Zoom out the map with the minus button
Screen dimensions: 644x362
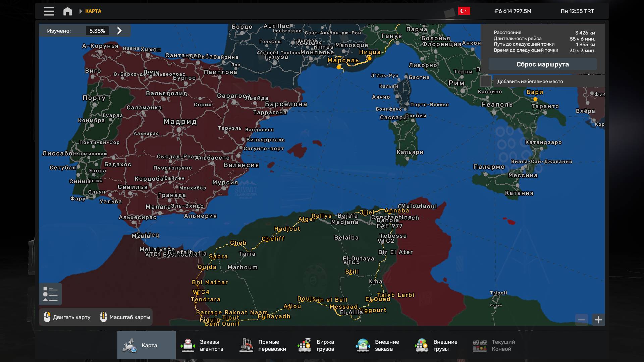pos(582,320)
